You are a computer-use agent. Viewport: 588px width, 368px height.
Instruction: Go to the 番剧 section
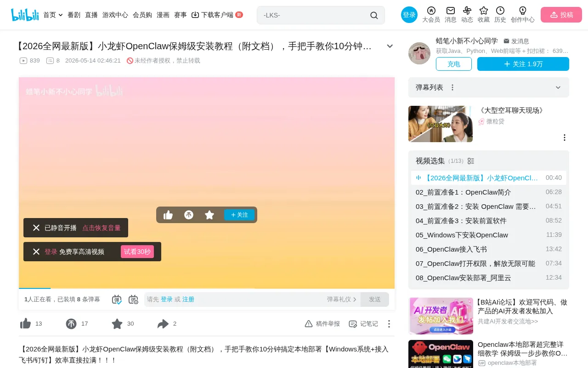pyautogui.click(x=74, y=15)
